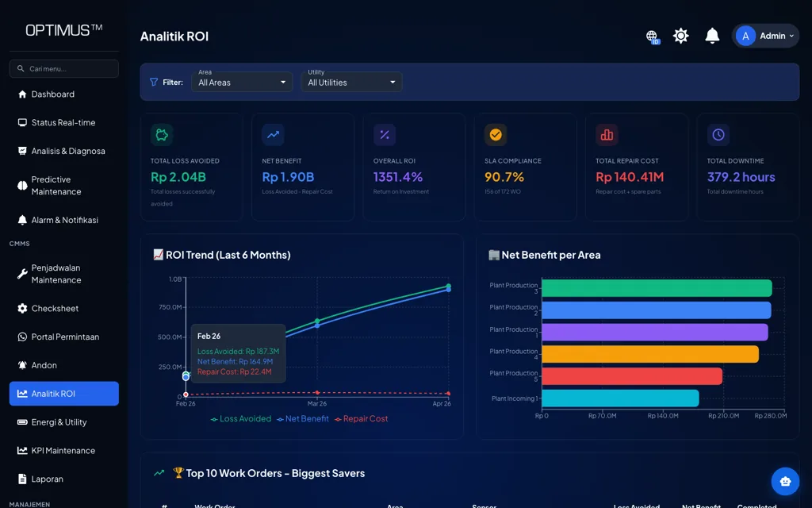Click the green Plant Production 3 bar
The height and width of the screenshot is (508, 812).
pos(657,288)
